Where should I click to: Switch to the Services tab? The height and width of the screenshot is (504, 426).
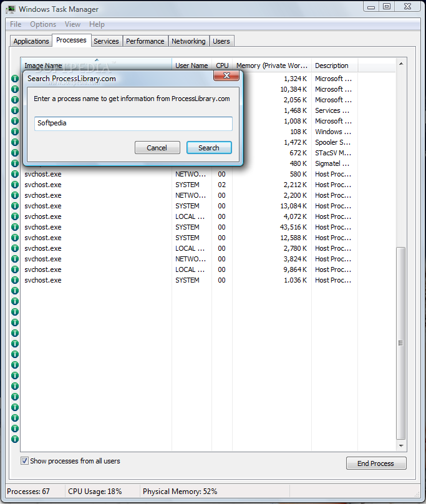tap(106, 41)
